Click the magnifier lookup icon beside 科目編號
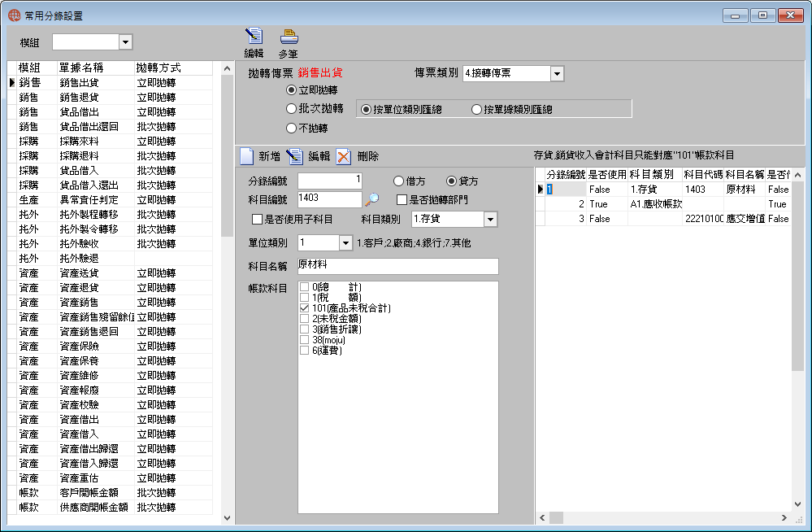 371,199
